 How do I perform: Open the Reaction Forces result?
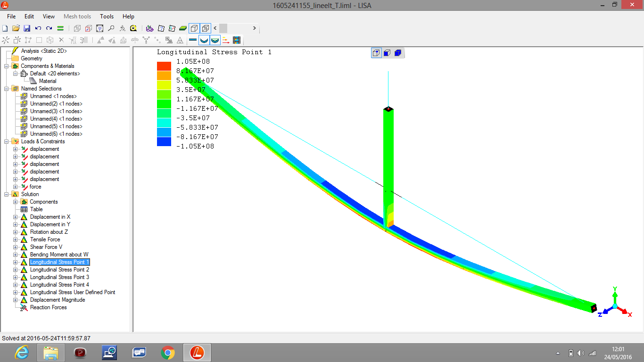[x=48, y=307]
